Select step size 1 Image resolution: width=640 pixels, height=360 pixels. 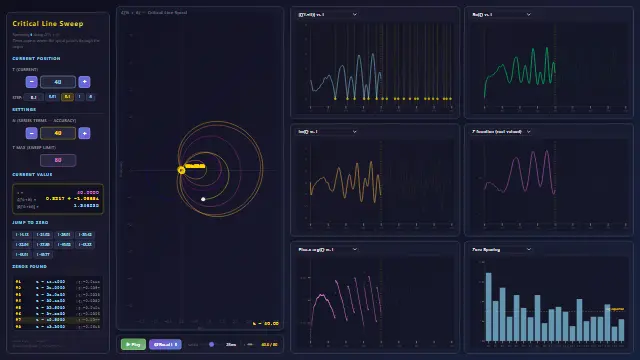[80, 97]
